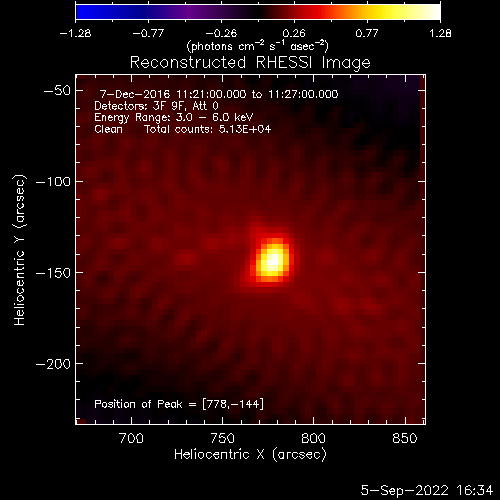Click the 'Detectors: 3F 9F, Att 0' text

(156, 106)
